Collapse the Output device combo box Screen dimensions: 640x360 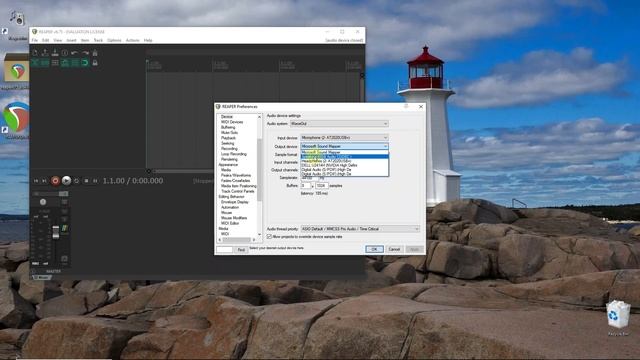pyautogui.click(x=344, y=146)
